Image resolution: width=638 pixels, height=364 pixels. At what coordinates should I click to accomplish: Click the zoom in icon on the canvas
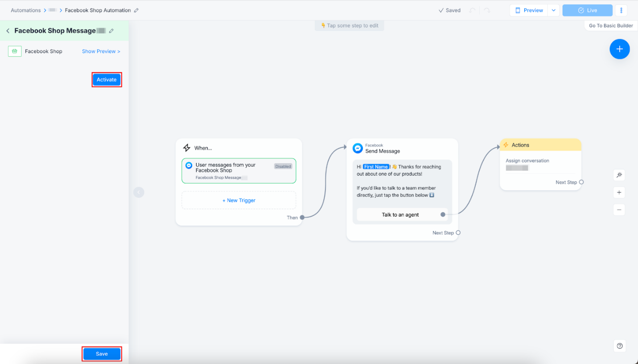(x=619, y=192)
